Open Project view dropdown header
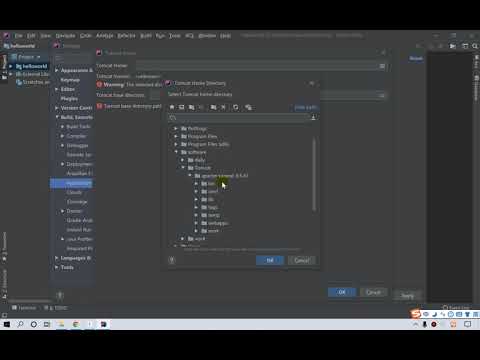480x360 pixels. (x=26, y=57)
